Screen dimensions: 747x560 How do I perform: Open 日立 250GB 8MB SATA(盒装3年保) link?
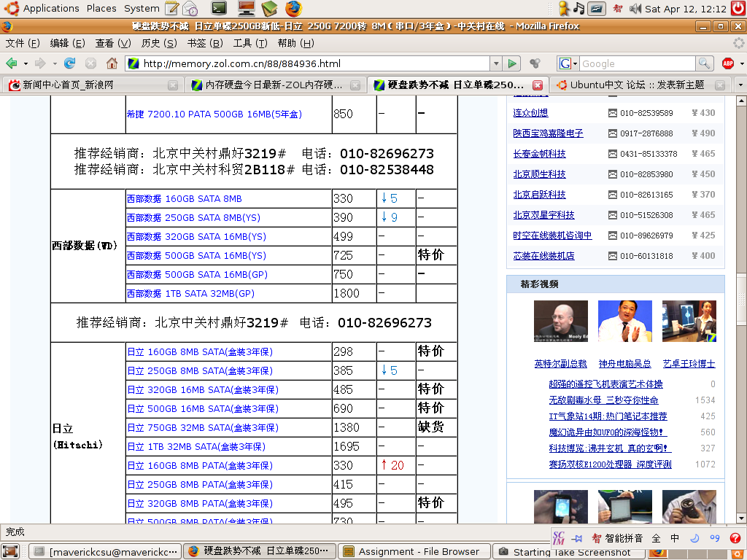click(200, 370)
